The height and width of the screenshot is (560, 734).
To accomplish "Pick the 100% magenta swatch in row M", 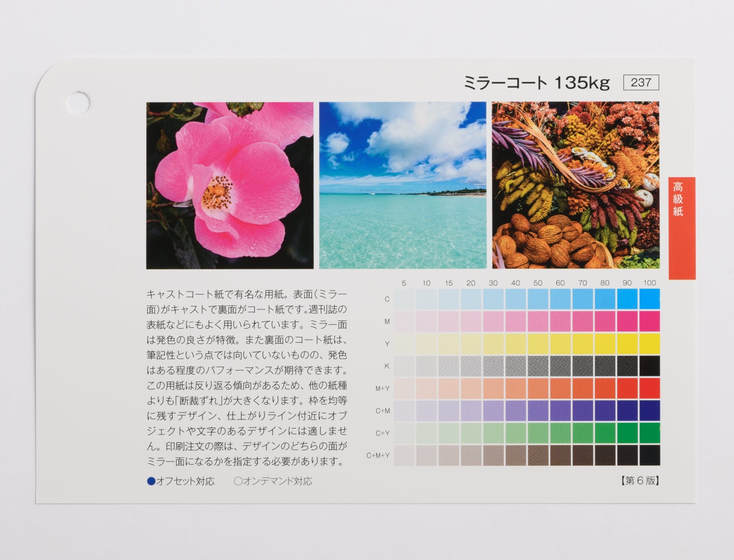I will pyautogui.click(x=649, y=322).
